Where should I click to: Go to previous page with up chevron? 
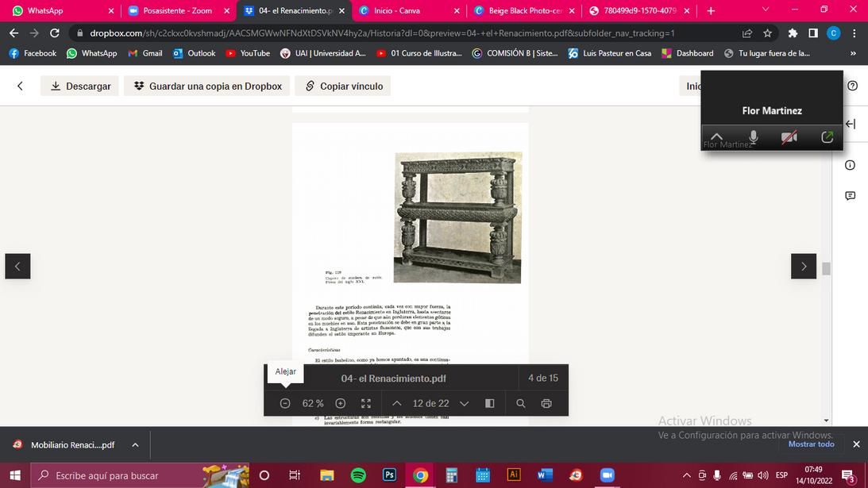(397, 403)
